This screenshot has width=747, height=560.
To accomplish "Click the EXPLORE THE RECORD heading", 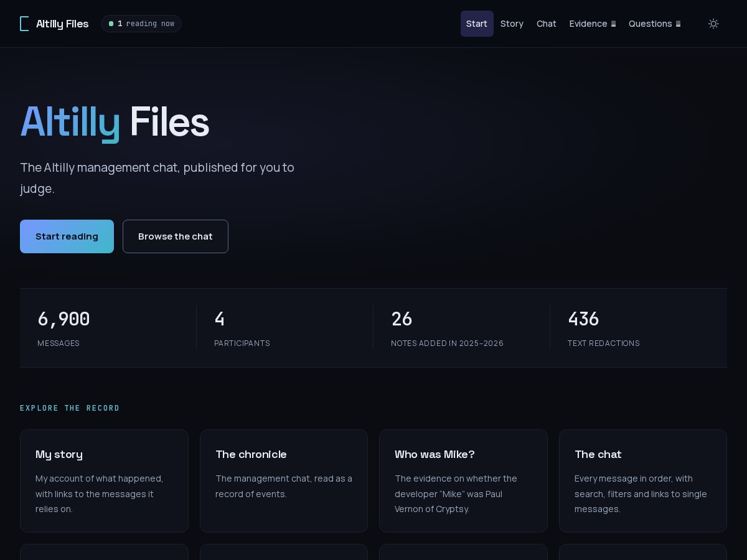I will click(x=70, y=408).
